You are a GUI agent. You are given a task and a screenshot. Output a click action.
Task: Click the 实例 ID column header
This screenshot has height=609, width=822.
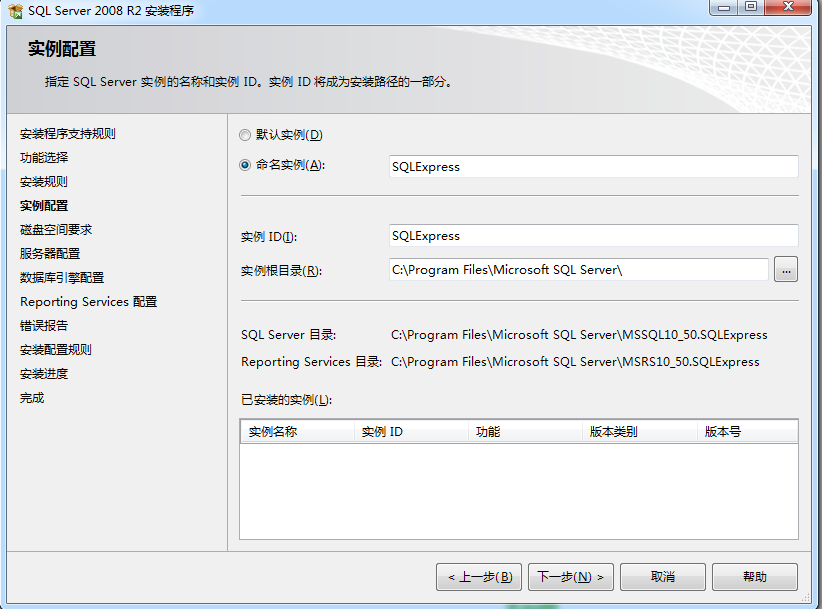411,432
